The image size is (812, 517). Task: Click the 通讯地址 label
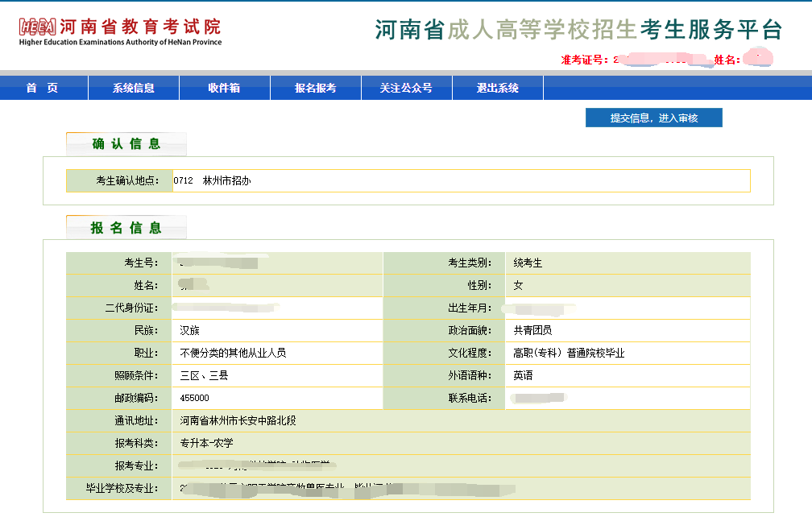click(136, 420)
